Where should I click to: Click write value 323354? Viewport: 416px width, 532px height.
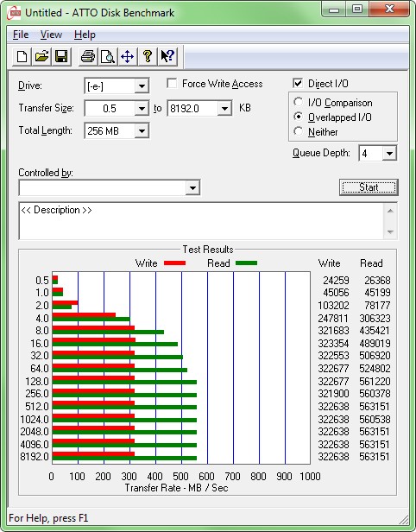coord(333,344)
